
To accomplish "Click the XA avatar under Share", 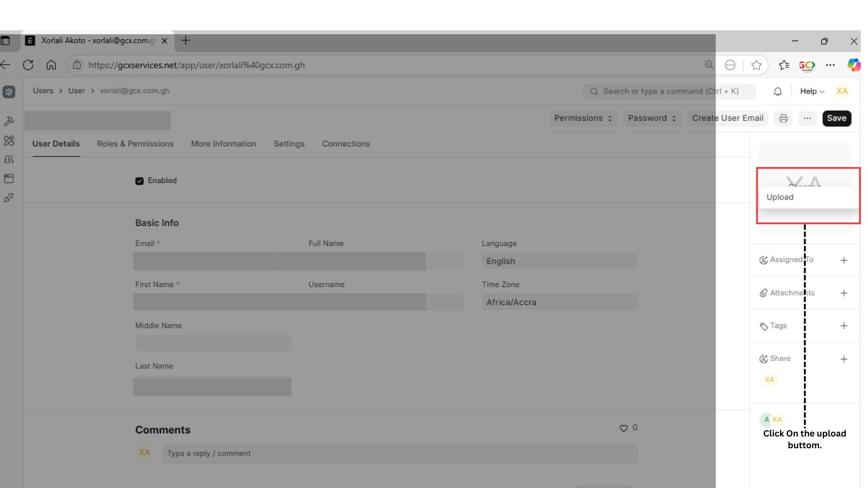I will [x=769, y=380].
